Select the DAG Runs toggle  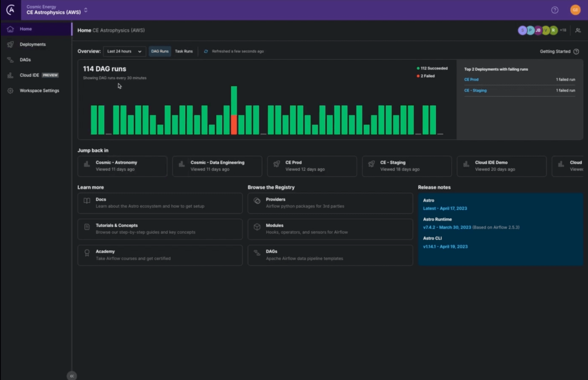tap(160, 51)
